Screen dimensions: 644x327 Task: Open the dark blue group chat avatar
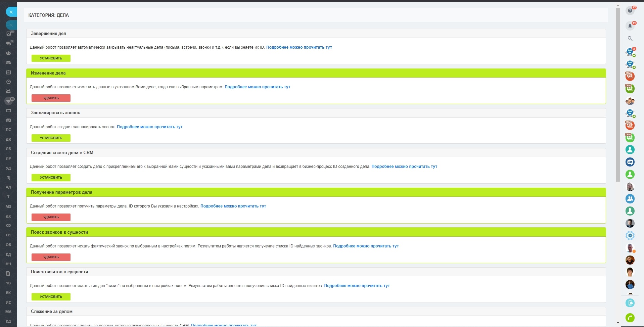pos(630,162)
